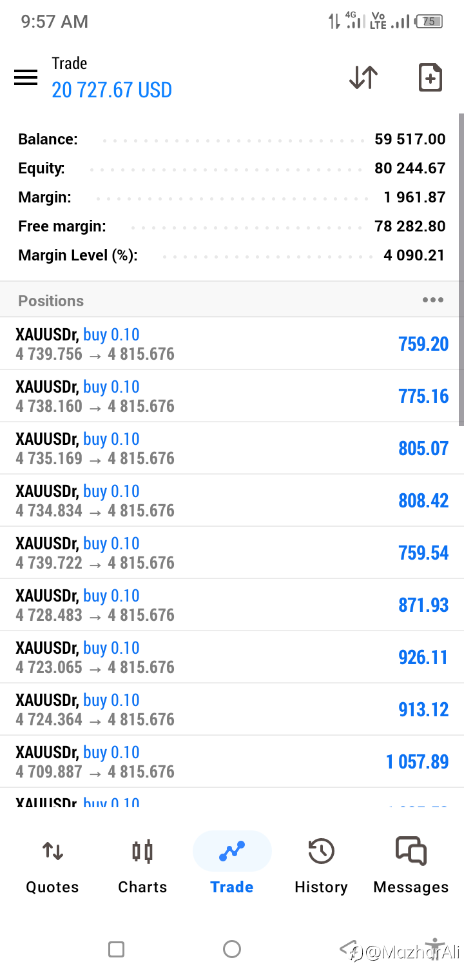The height and width of the screenshot is (980, 464).
Task: Open the Positions three-dots options menu
Action: (x=432, y=300)
